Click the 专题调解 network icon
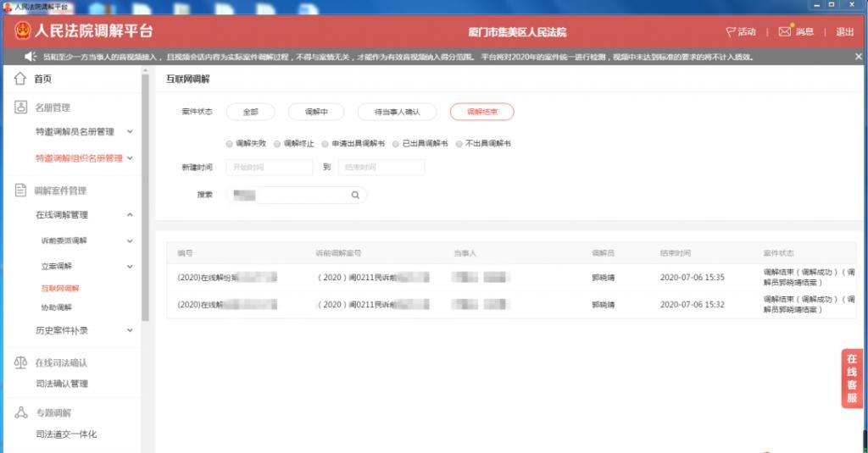Viewport: 868px width, 453px height. click(21, 412)
